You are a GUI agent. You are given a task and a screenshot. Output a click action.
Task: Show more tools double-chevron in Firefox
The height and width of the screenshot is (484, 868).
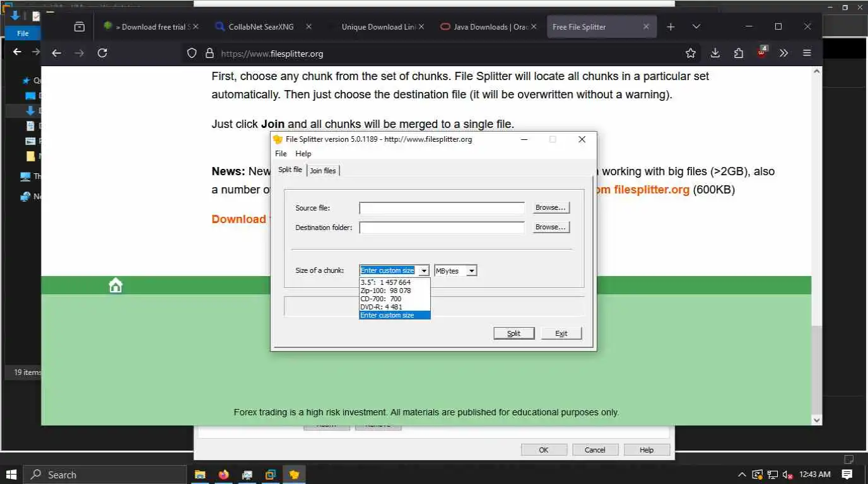783,54
